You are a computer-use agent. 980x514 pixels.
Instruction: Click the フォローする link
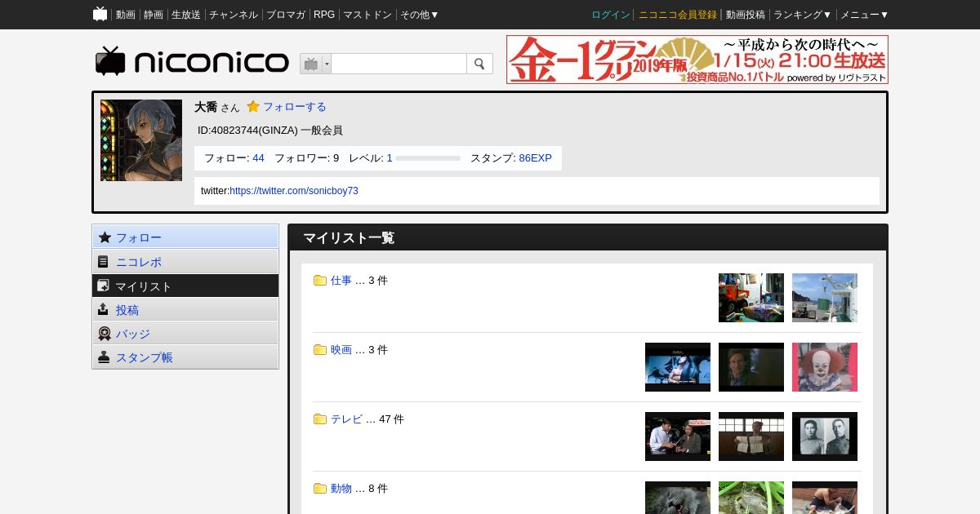(294, 107)
